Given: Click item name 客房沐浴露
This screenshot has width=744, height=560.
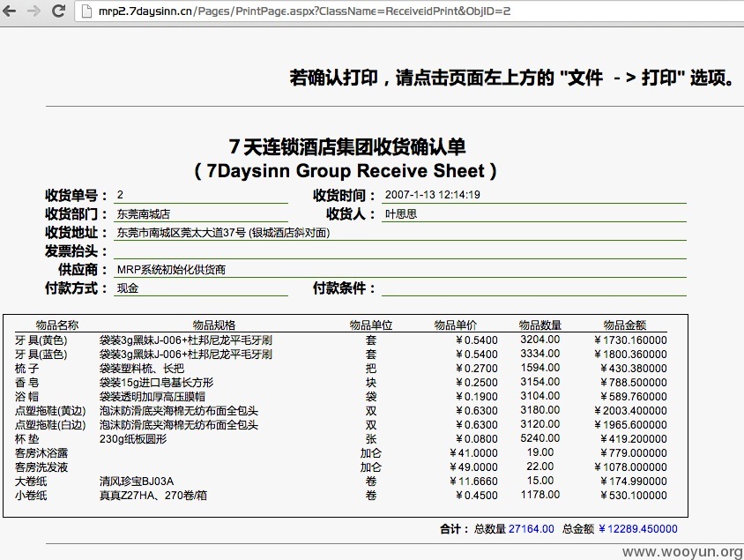Looking at the screenshot, I should pyautogui.click(x=41, y=453).
